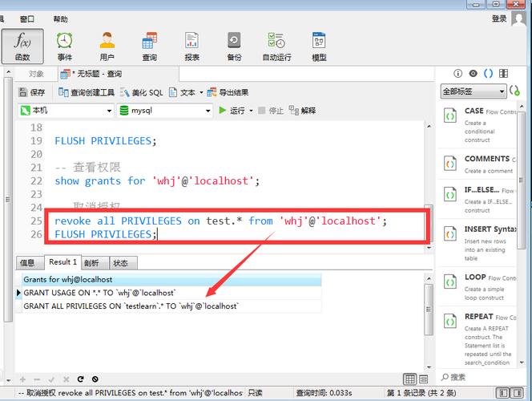Select the GRANT USAGE ON *.* row
532x401 pixels.
171,293
